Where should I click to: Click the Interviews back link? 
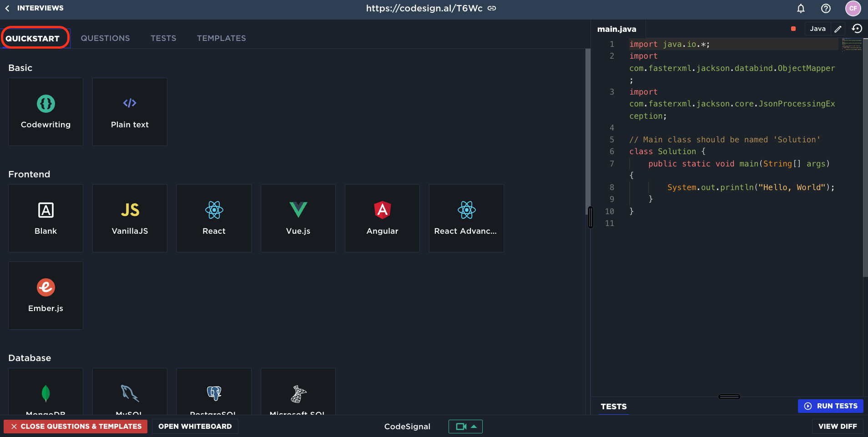click(x=40, y=8)
